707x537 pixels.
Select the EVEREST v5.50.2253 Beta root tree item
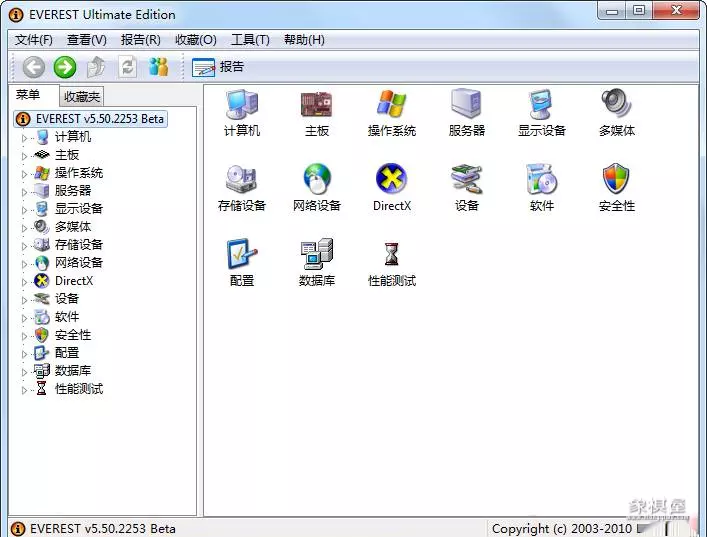[x=91, y=119]
